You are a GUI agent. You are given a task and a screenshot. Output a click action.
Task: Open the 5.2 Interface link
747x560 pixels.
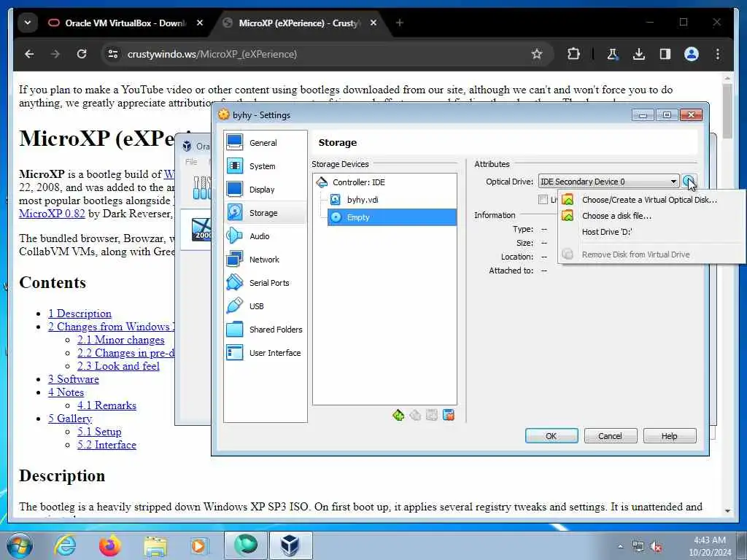(107, 445)
